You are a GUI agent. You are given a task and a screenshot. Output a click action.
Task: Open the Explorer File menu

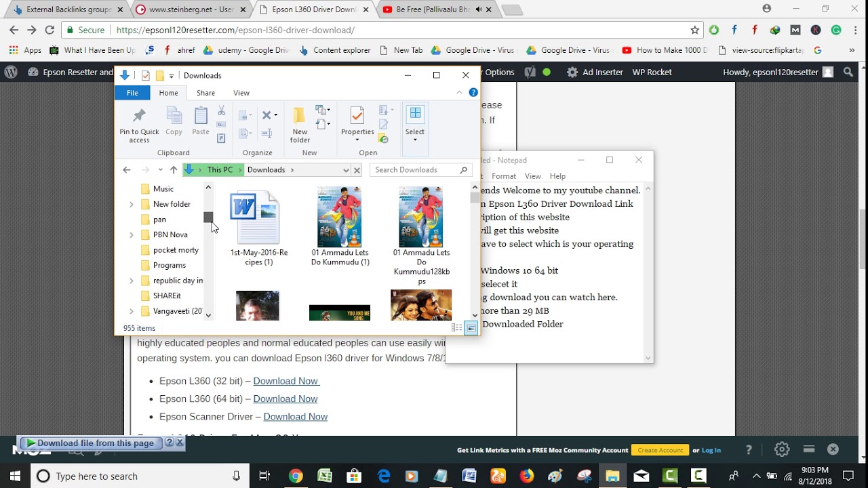tap(132, 93)
